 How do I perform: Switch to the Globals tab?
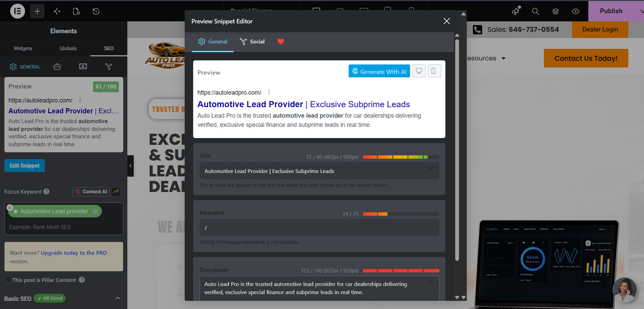pyautogui.click(x=68, y=49)
